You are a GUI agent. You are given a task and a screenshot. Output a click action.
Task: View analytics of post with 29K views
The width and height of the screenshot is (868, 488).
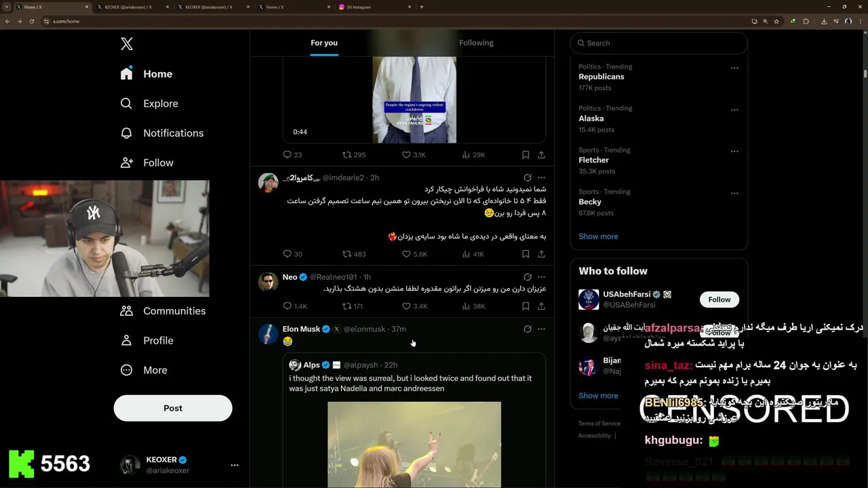[x=473, y=155]
